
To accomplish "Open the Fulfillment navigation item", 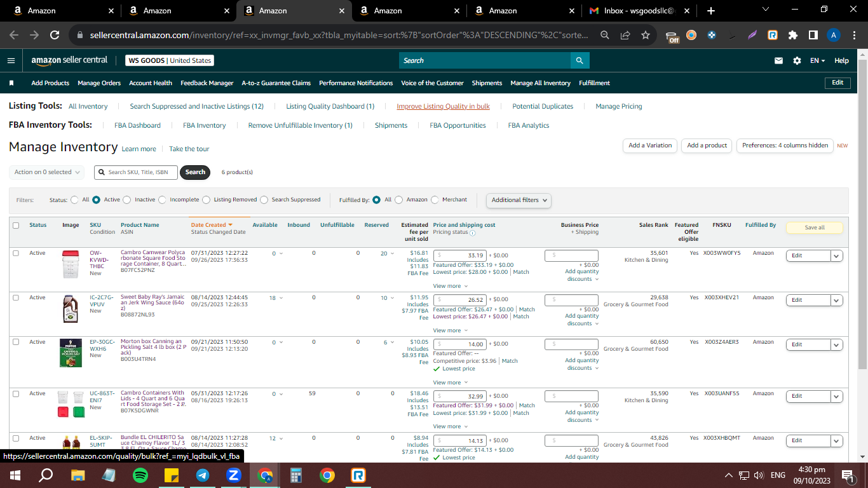I will [594, 83].
